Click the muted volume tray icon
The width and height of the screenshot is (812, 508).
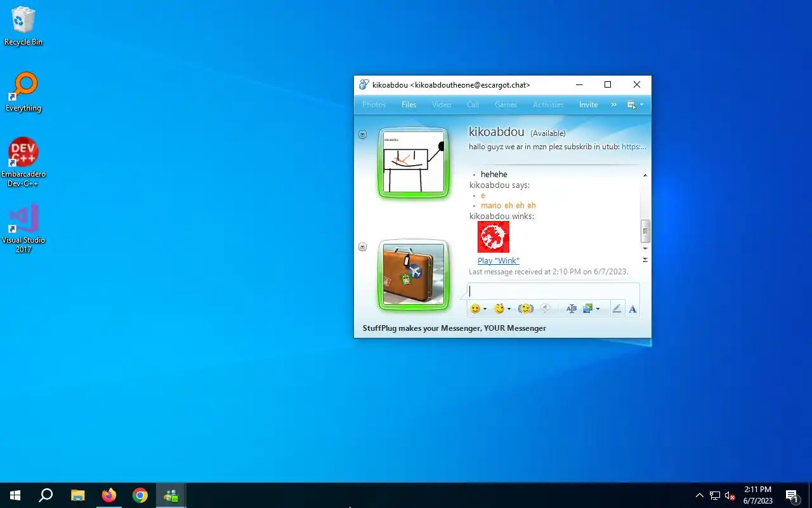pos(730,496)
